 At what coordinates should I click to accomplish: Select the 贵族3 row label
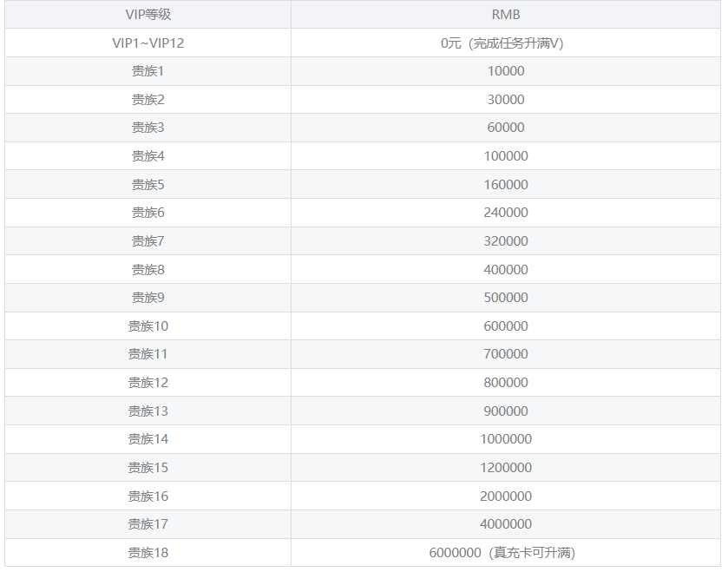[x=148, y=128]
